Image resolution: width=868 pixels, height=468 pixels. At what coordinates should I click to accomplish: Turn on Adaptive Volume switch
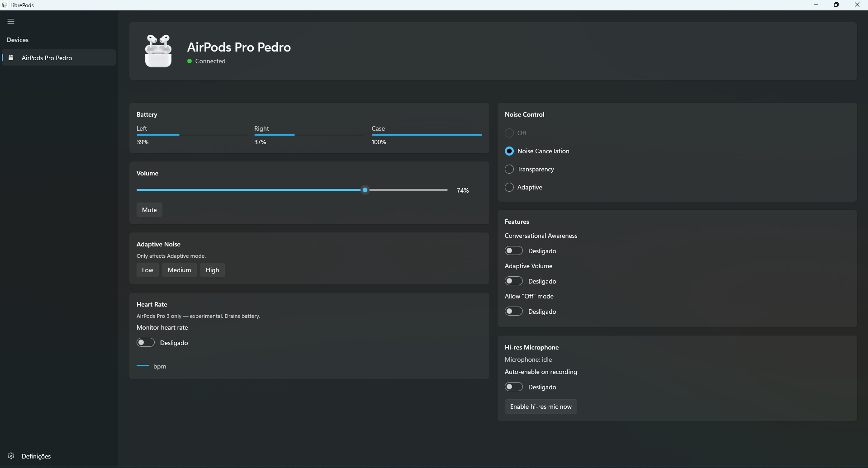[514, 281]
